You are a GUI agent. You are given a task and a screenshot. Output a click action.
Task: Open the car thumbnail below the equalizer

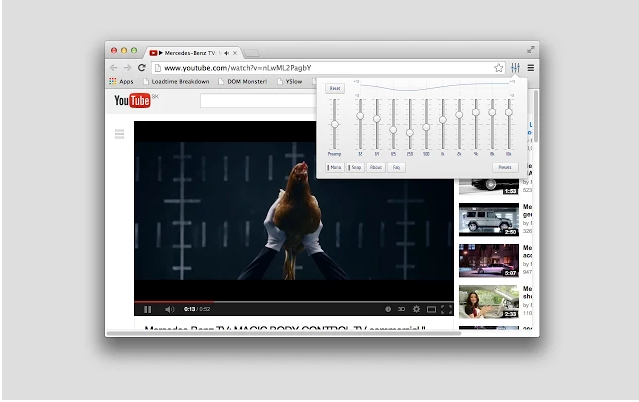click(489, 187)
